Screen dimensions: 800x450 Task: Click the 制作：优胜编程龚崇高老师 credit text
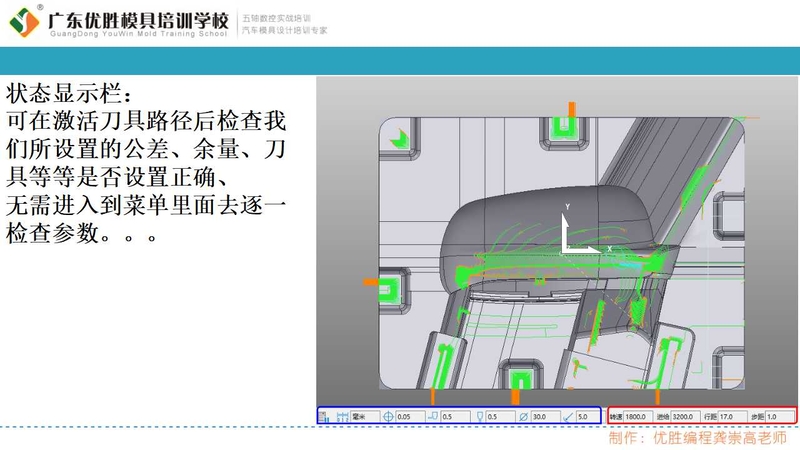tap(697, 438)
